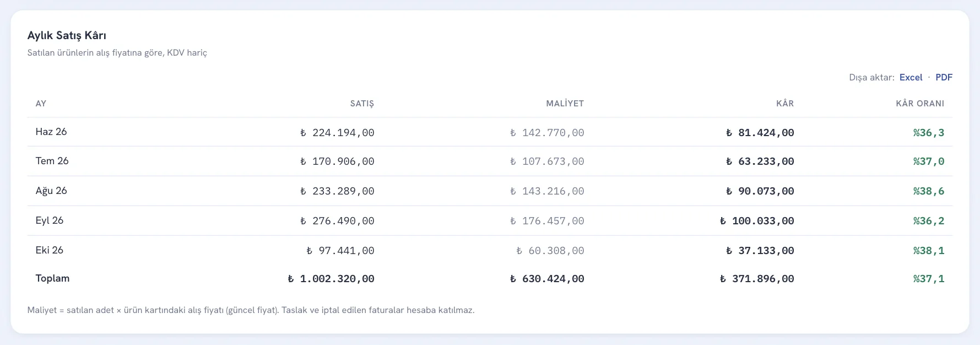Screen dimensions: 980x345
Task: Select the Tem 26 month cell
Action: click(52, 161)
